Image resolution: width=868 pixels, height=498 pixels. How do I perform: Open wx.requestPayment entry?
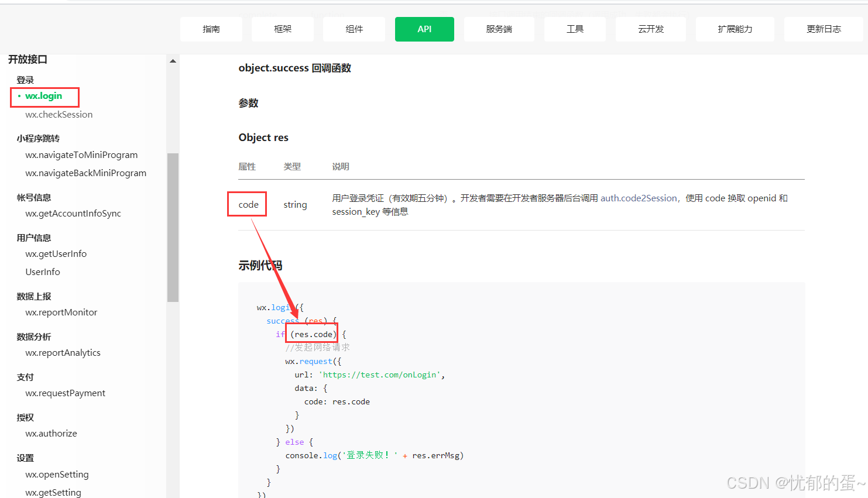pyautogui.click(x=66, y=393)
